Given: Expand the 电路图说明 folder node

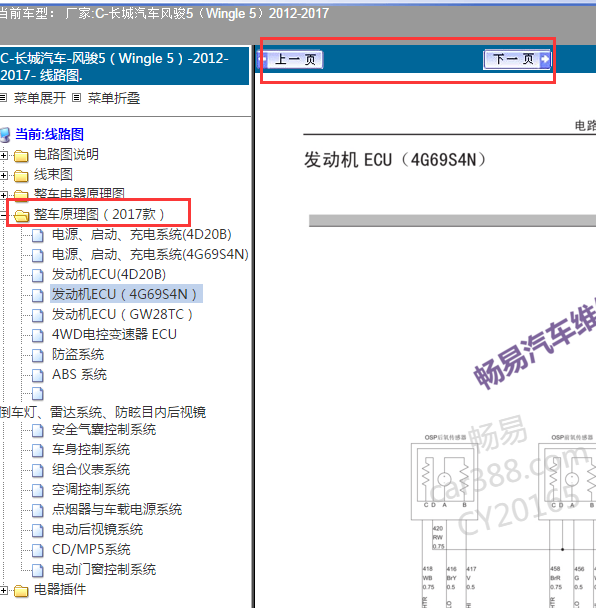Looking at the screenshot, I should (3, 155).
